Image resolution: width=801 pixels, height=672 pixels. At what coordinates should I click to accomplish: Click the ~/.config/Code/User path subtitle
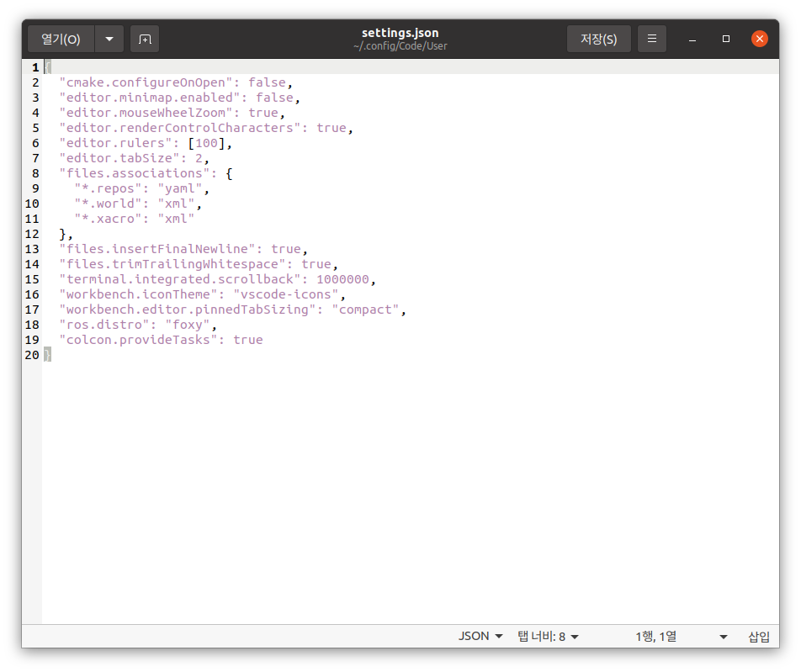tap(400, 46)
